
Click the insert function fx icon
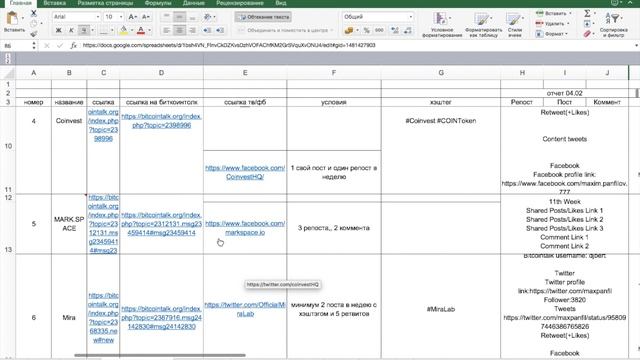coord(73,46)
